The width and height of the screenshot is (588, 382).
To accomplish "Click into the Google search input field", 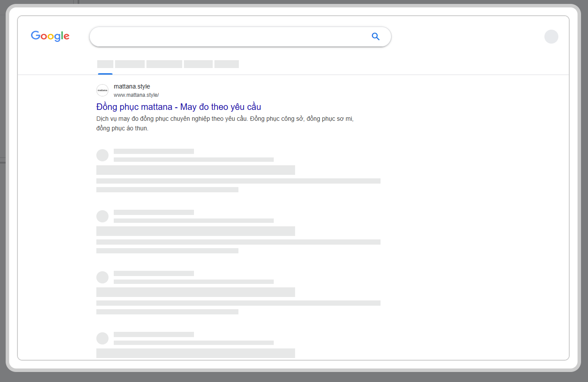I will (x=240, y=37).
